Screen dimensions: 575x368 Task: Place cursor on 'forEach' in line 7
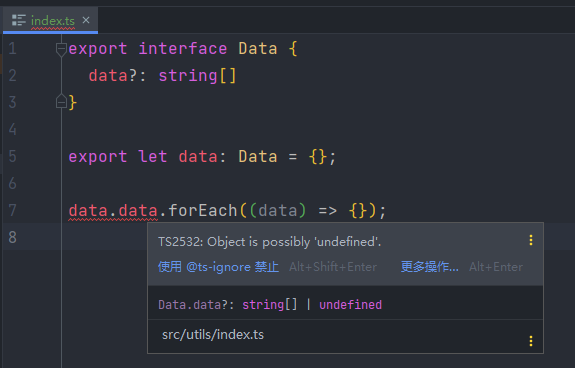tap(202, 211)
